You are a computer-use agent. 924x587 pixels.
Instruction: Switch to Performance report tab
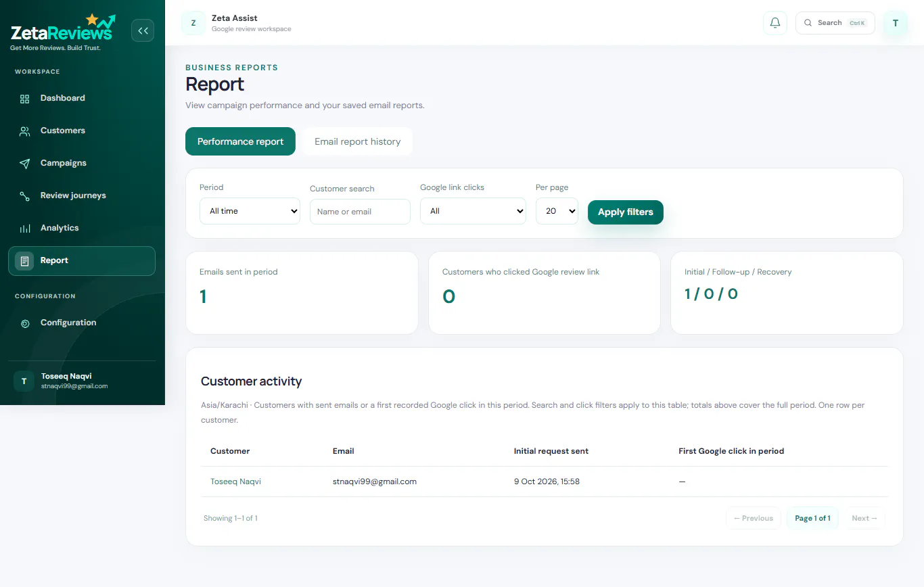tap(240, 141)
